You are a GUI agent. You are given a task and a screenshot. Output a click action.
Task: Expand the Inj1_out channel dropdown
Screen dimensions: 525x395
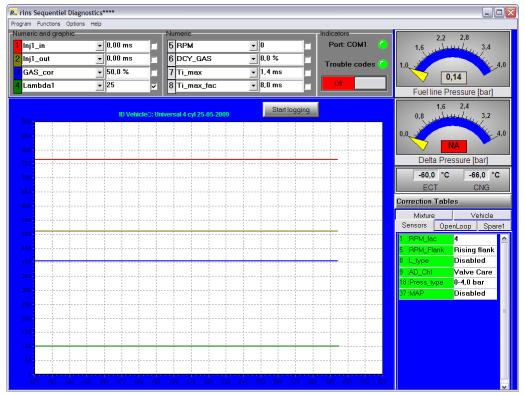tap(100, 59)
